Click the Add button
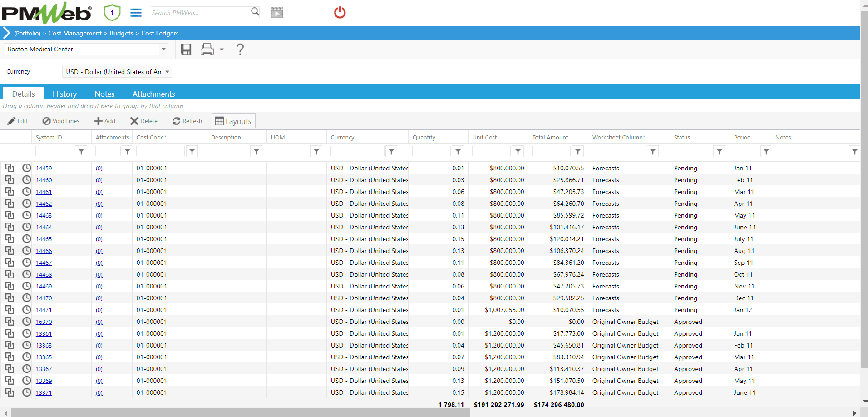The height and width of the screenshot is (417, 868). (x=104, y=121)
